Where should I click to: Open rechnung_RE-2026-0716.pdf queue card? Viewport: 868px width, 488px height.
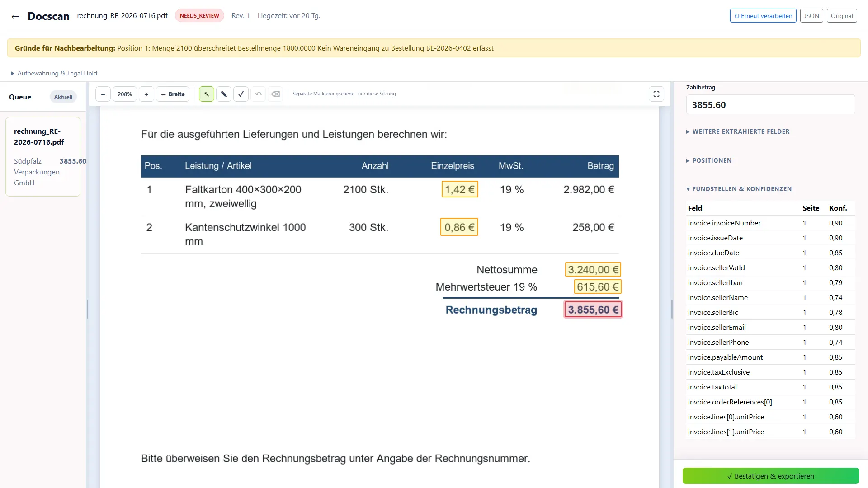click(x=43, y=157)
